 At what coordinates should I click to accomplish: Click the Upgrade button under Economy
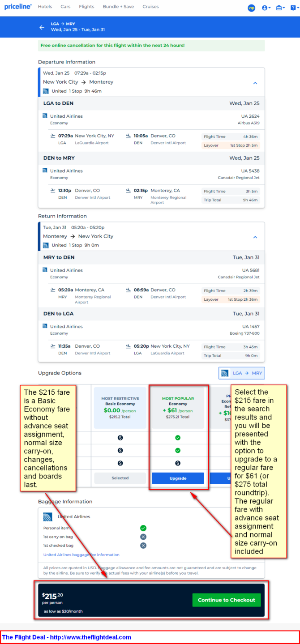(178, 478)
